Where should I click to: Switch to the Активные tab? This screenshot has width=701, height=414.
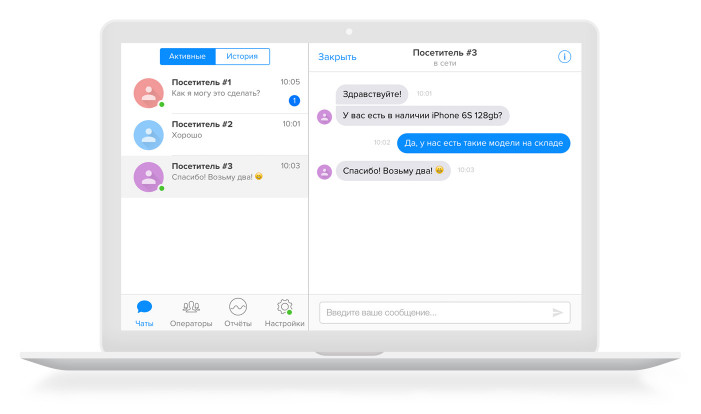[187, 57]
